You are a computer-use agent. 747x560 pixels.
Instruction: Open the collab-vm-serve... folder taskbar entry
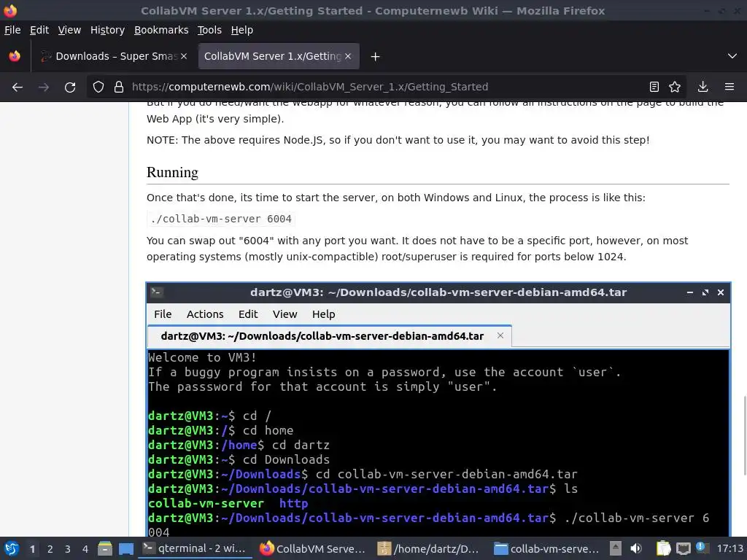point(547,548)
